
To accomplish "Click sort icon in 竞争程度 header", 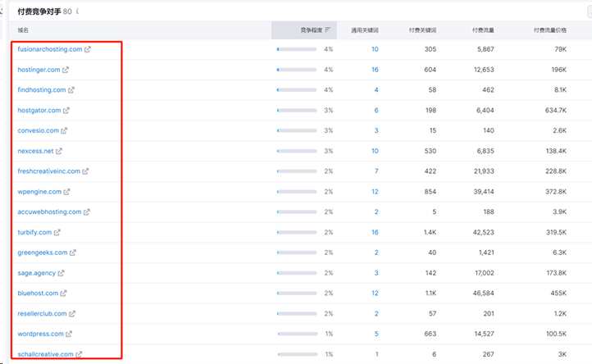I will coord(327,30).
